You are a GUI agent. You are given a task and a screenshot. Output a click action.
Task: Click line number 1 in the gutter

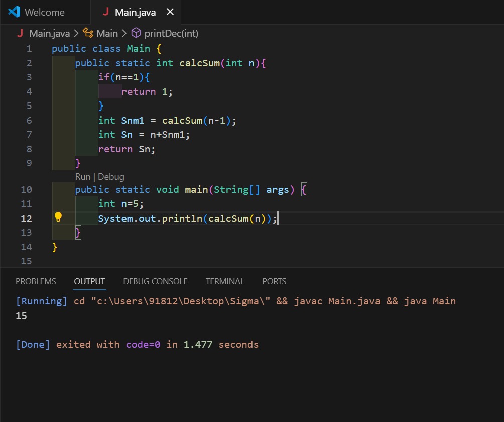pyautogui.click(x=29, y=49)
